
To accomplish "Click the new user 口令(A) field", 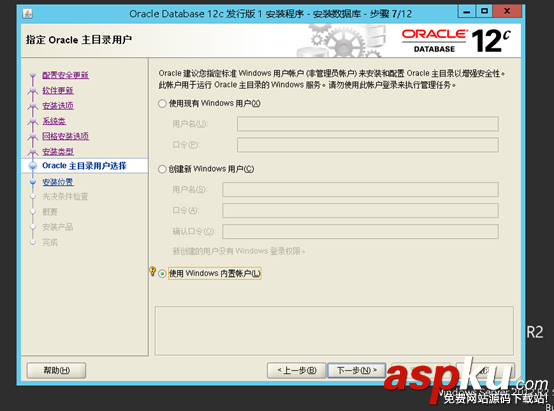I will pos(360,211).
